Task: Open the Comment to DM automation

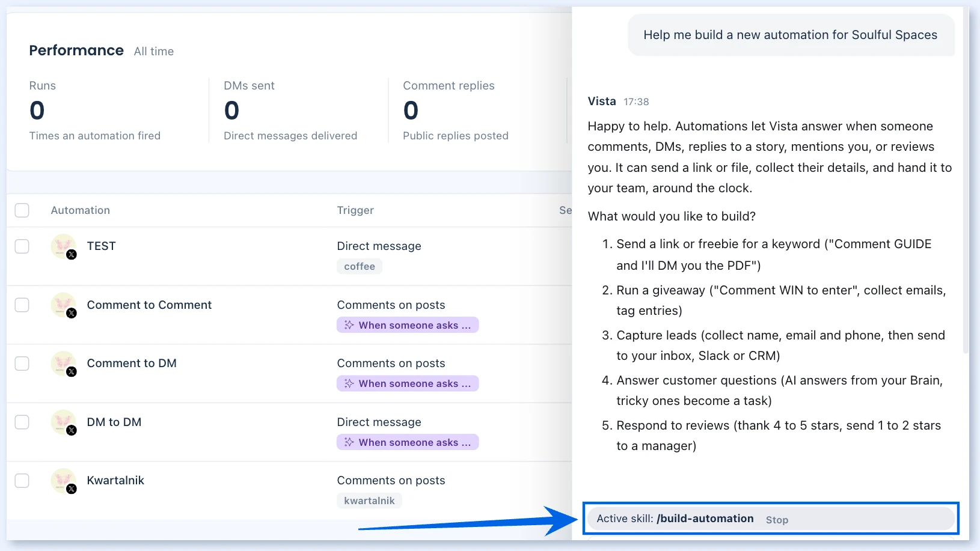Action: point(132,364)
